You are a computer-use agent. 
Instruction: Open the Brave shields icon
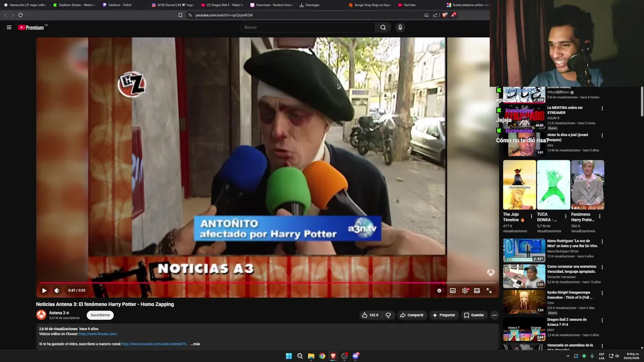[x=444, y=15]
